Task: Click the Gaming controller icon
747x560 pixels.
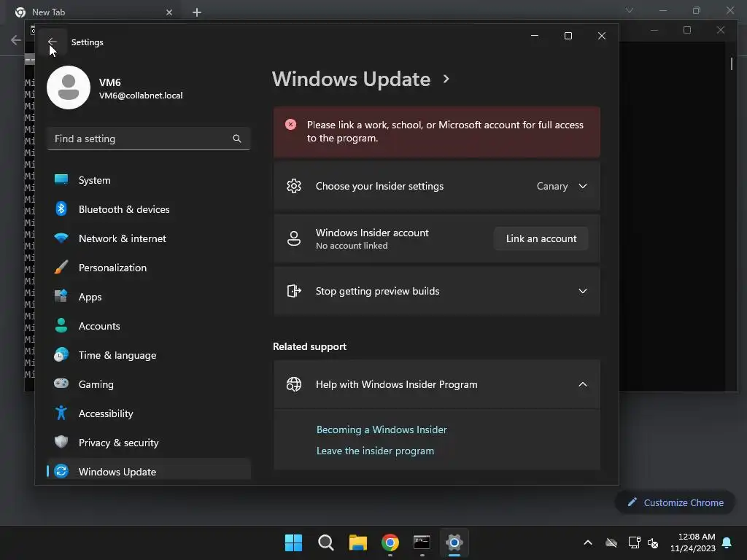Action: coord(61,384)
